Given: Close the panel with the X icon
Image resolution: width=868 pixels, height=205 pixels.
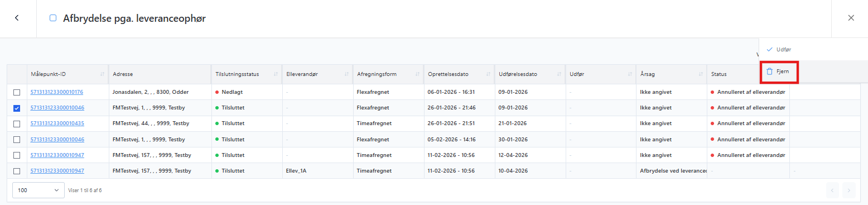Looking at the screenshot, I should click(x=851, y=18).
